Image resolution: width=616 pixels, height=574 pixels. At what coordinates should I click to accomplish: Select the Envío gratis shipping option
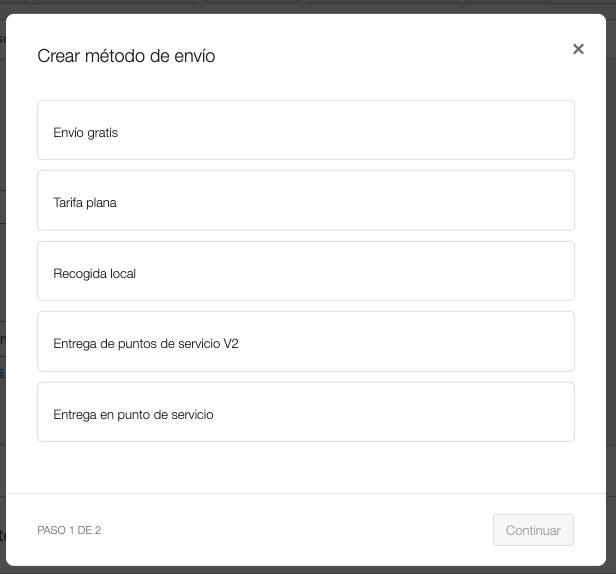(306, 130)
